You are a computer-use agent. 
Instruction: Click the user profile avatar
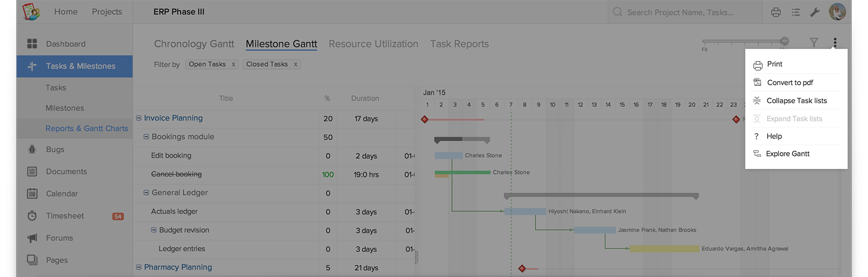837,12
